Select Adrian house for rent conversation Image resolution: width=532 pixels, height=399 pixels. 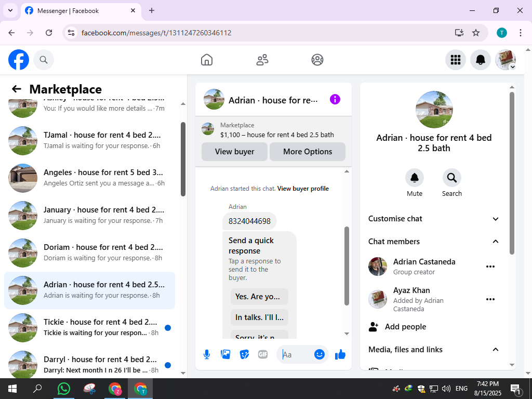[89, 290]
